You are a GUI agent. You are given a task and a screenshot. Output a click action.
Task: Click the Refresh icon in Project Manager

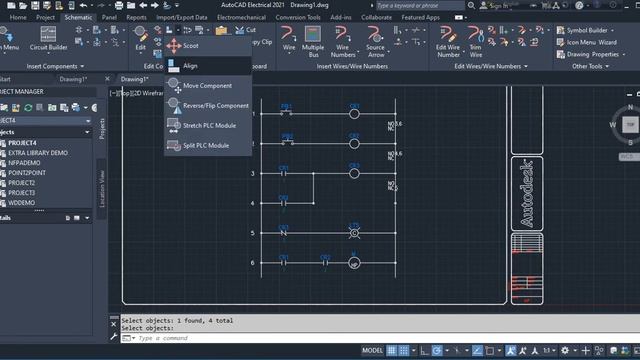pos(28,108)
